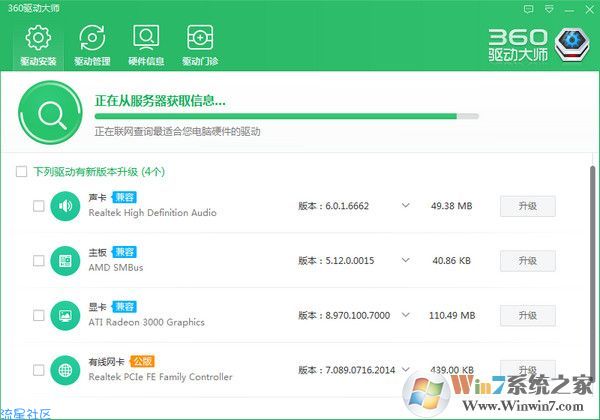
Task: Check the Realtek PCIe FE Family Controller checkbox
Action: click(x=39, y=370)
